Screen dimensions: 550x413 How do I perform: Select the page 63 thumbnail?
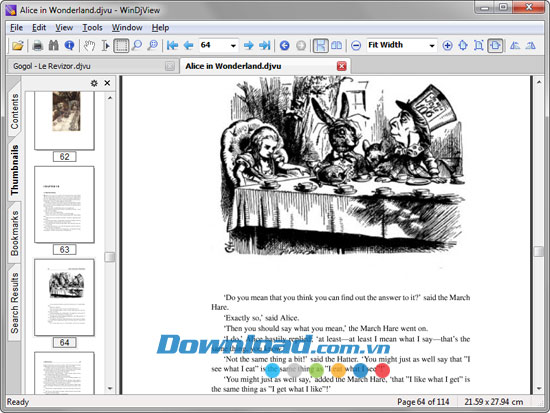click(x=65, y=205)
